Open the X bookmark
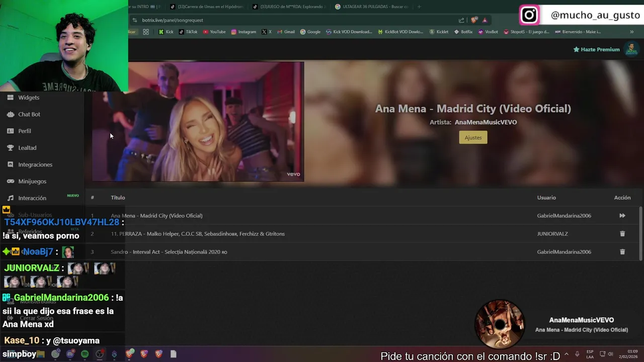The width and height of the screenshot is (644, 362). coord(267,32)
